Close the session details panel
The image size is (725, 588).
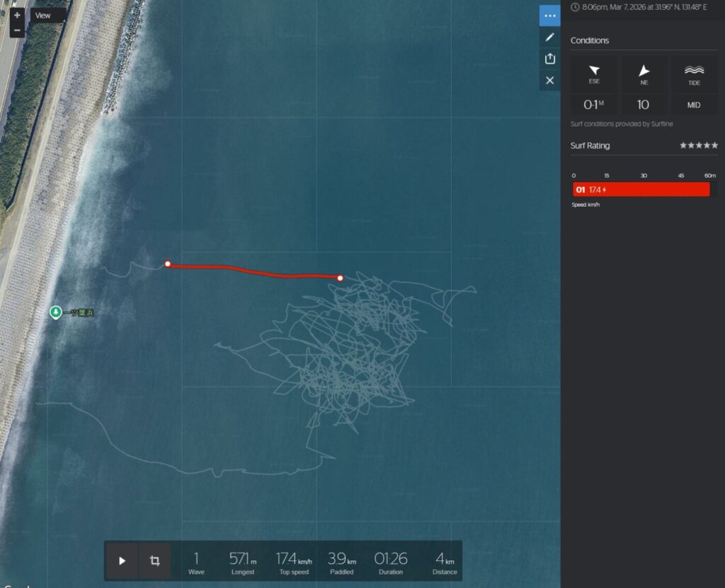[x=549, y=81]
